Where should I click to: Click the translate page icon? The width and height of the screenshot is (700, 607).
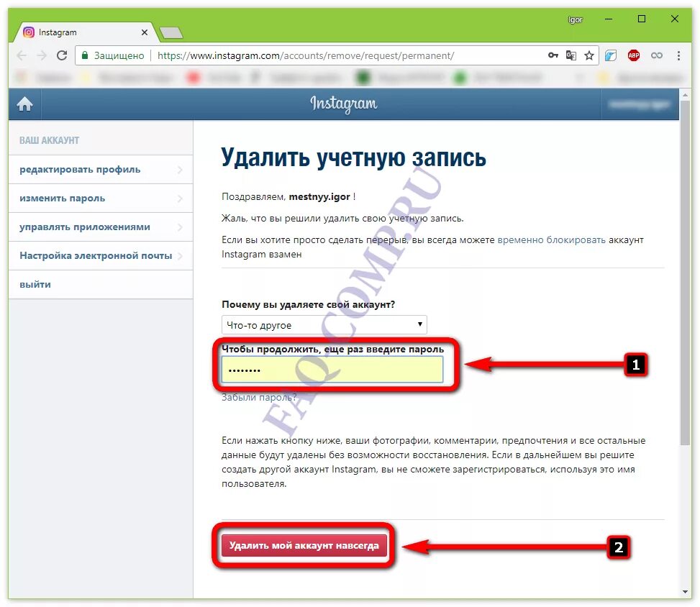point(571,55)
